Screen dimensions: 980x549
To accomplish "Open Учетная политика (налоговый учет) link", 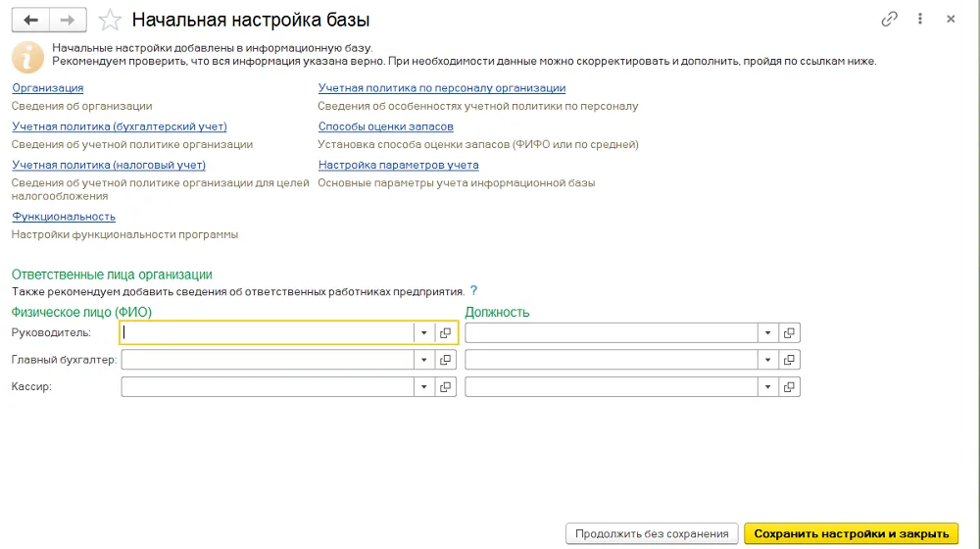I will coord(109,165).
